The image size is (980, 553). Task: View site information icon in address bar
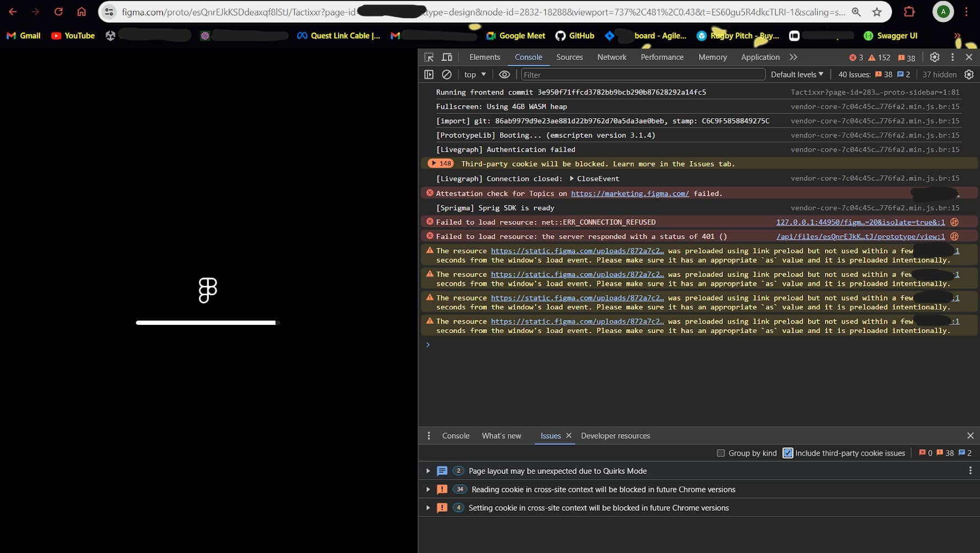coord(109,12)
